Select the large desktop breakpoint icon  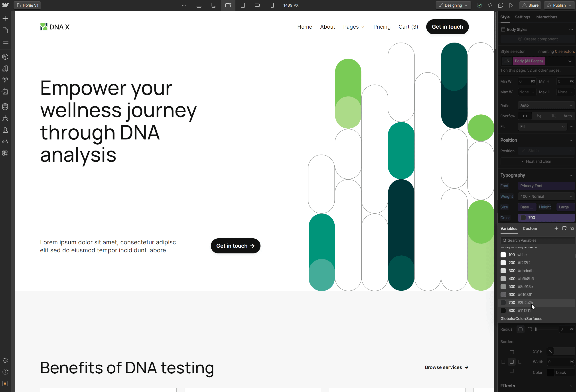pyautogui.click(x=199, y=5)
